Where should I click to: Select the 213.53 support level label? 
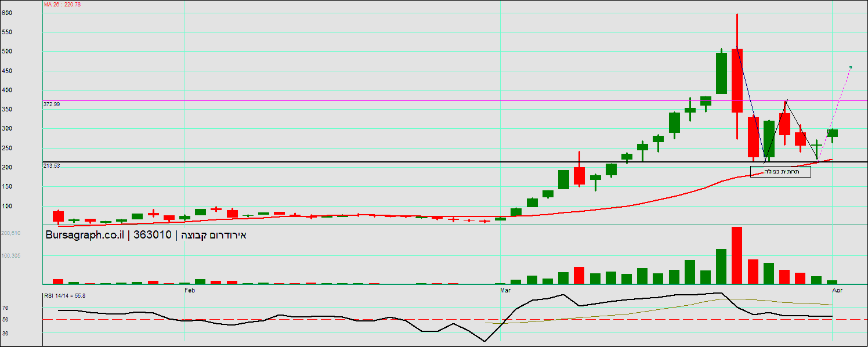[52, 165]
